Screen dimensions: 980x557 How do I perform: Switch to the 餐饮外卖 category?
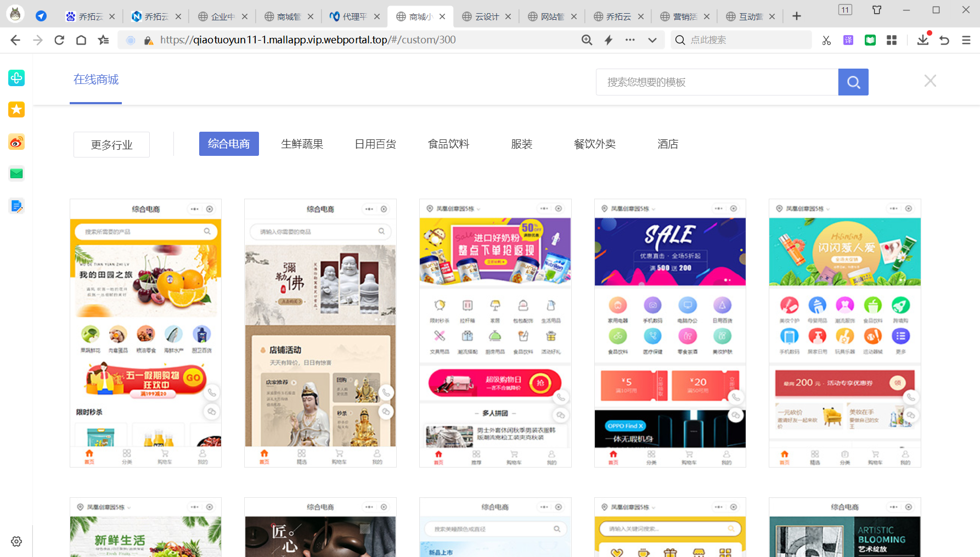[x=594, y=144]
